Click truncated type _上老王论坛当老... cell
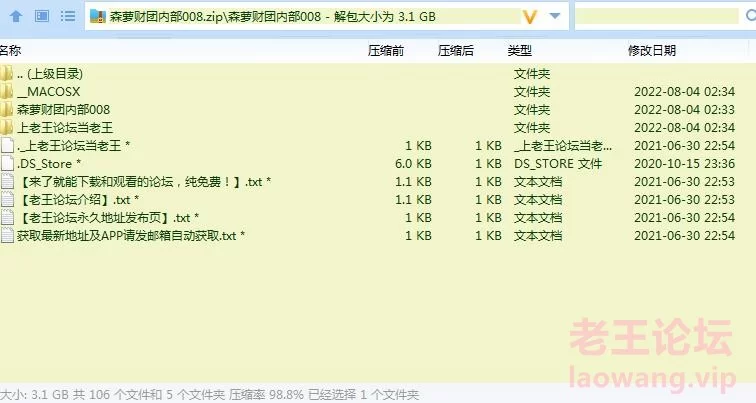The width and height of the screenshot is (756, 403). [563, 146]
